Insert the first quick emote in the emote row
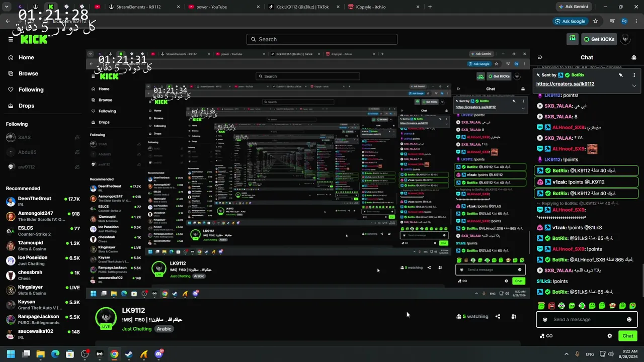The height and width of the screenshot is (362, 644). [541, 306]
